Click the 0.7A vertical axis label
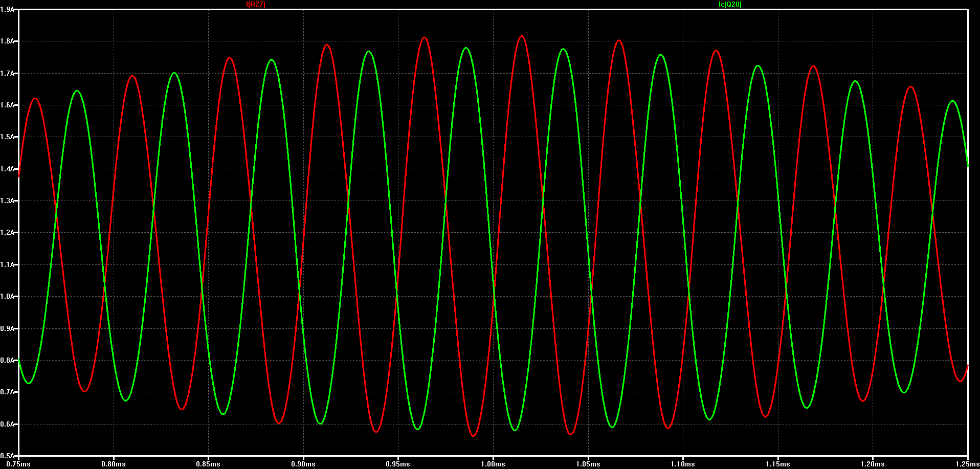This screenshot has width=980, height=469. pyautogui.click(x=7, y=392)
